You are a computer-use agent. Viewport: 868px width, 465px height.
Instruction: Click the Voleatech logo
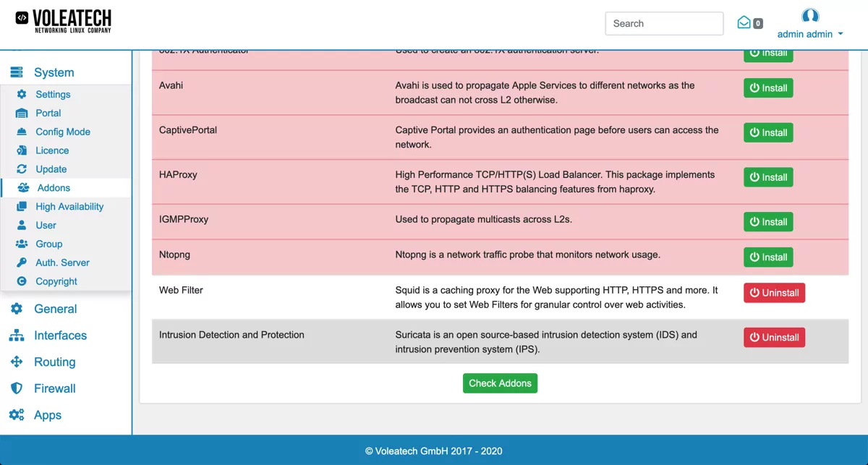(x=65, y=21)
